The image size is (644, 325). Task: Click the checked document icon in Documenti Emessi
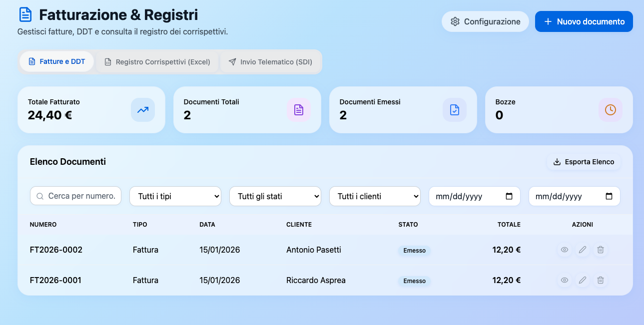tap(455, 110)
